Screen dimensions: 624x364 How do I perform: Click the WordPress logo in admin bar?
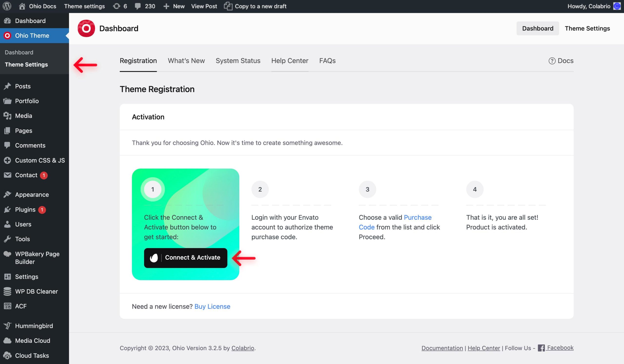[7, 6]
